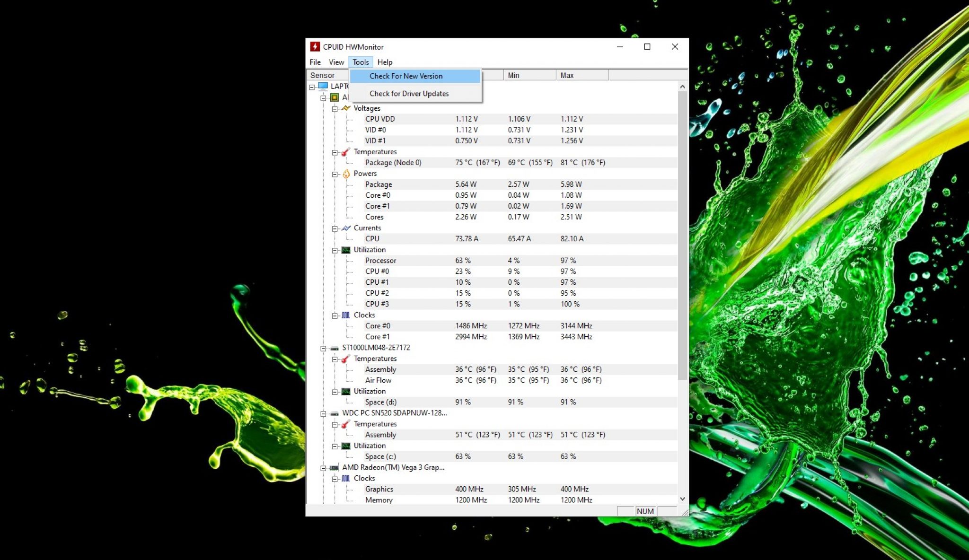Click the Voltages waveform icon under the CPU
Viewport: 969px width, 560px height.
(x=345, y=108)
